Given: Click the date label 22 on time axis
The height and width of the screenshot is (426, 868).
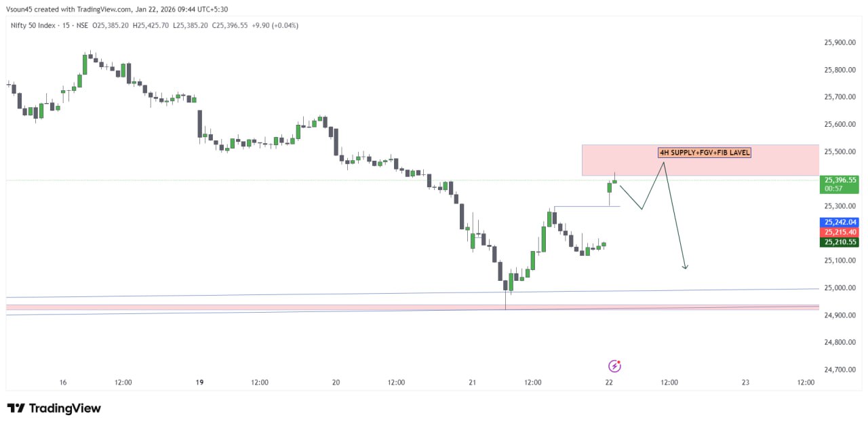Looking at the screenshot, I should point(609,383).
